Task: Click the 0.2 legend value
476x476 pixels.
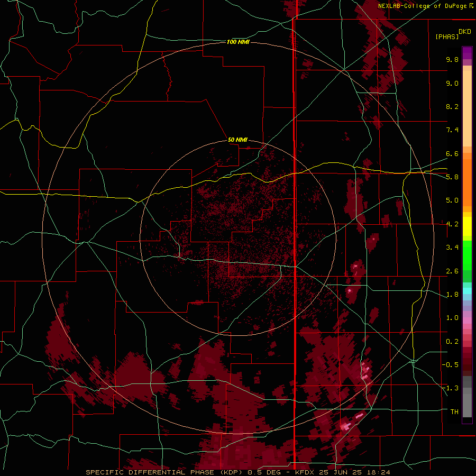Action: click(x=452, y=342)
